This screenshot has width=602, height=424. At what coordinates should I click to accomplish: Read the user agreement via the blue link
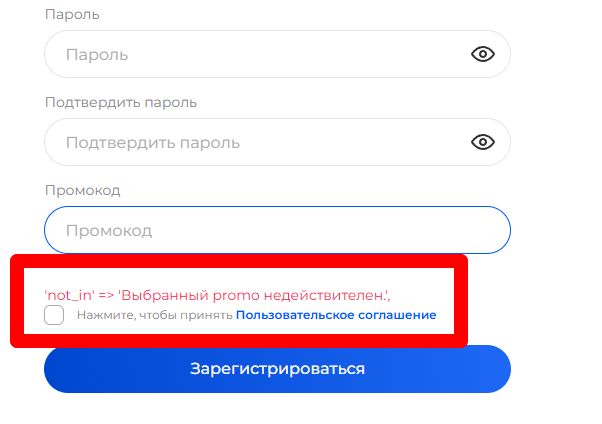(x=336, y=315)
